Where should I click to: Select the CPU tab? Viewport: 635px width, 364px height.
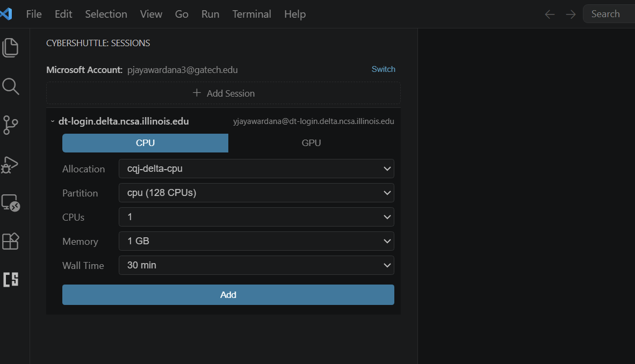click(x=146, y=143)
